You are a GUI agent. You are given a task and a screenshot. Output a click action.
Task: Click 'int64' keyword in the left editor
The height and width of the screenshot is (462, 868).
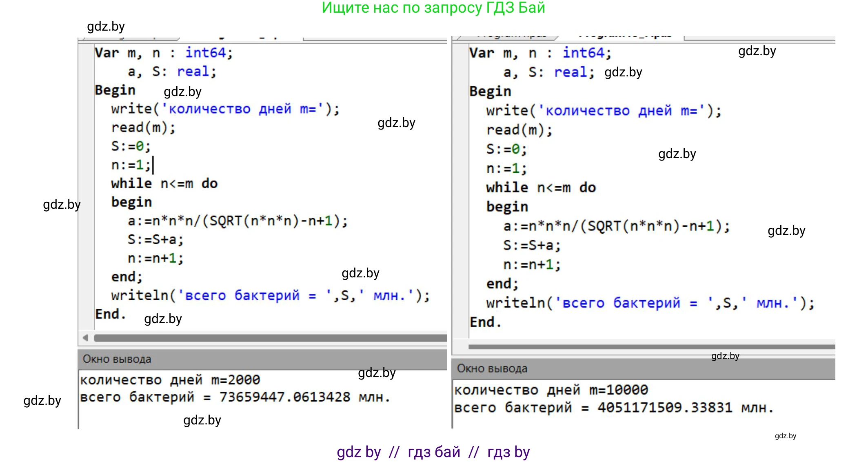point(205,53)
